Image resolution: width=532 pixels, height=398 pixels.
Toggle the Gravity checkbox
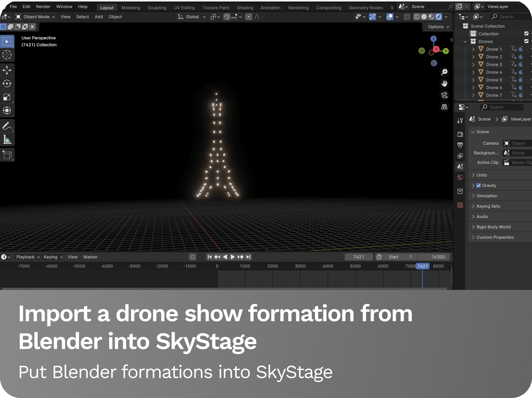479,186
